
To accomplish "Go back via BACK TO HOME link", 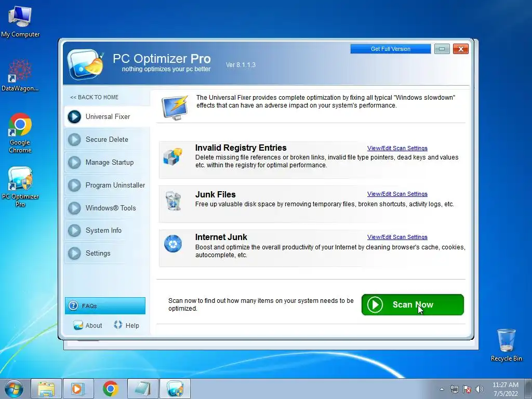I will 95,97.
